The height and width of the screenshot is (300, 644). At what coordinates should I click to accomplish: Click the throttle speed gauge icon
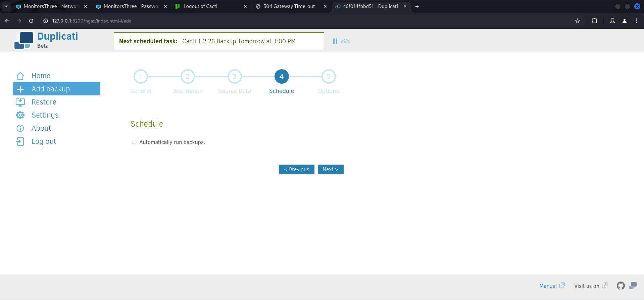345,41
